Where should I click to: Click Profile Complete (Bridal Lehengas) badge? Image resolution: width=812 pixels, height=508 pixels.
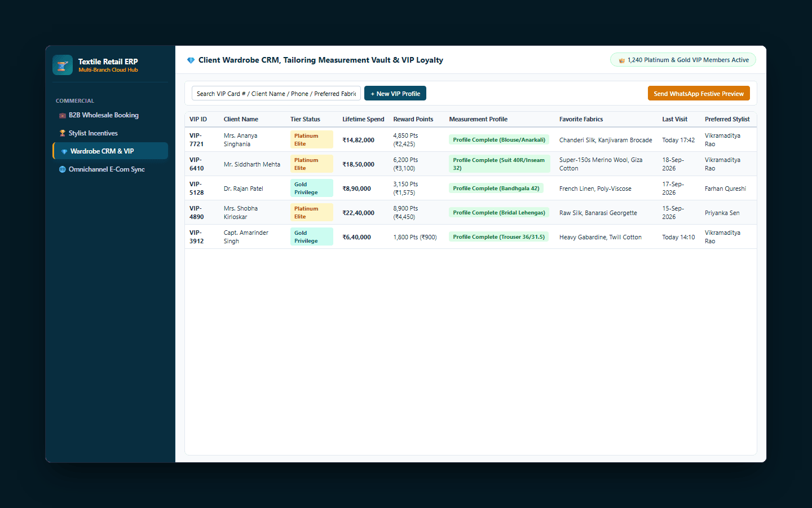tap(499, 213)
